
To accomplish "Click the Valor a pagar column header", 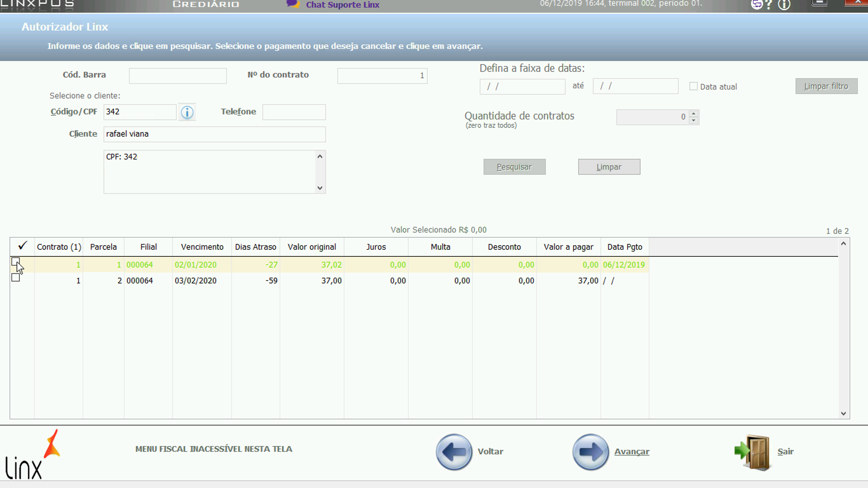I will [x=568, y=247].
